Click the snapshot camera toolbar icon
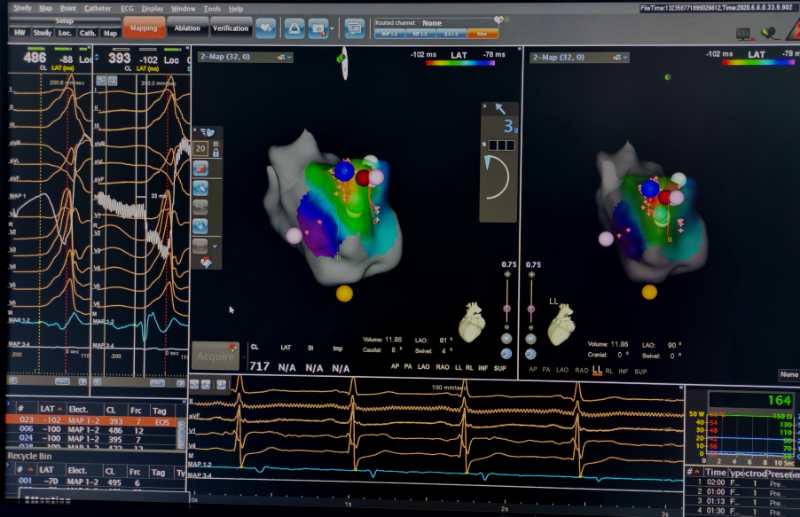 click(318, 28)
